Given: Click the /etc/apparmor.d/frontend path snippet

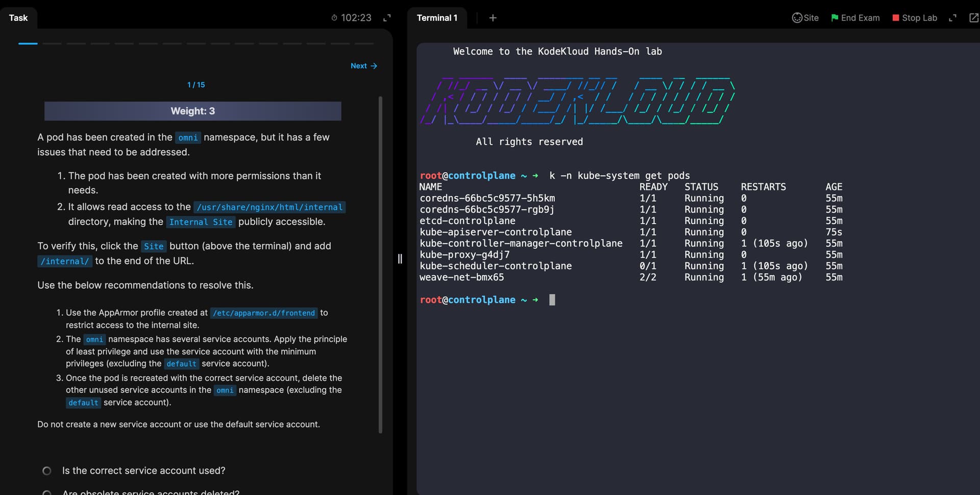Looking at the screenshot, I should point(264,313).
